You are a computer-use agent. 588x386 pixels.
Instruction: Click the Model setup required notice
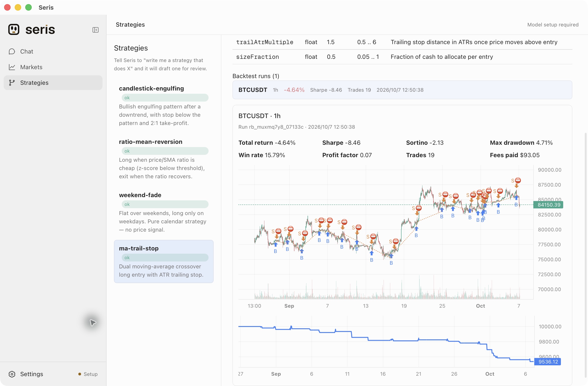coord(553,24)
